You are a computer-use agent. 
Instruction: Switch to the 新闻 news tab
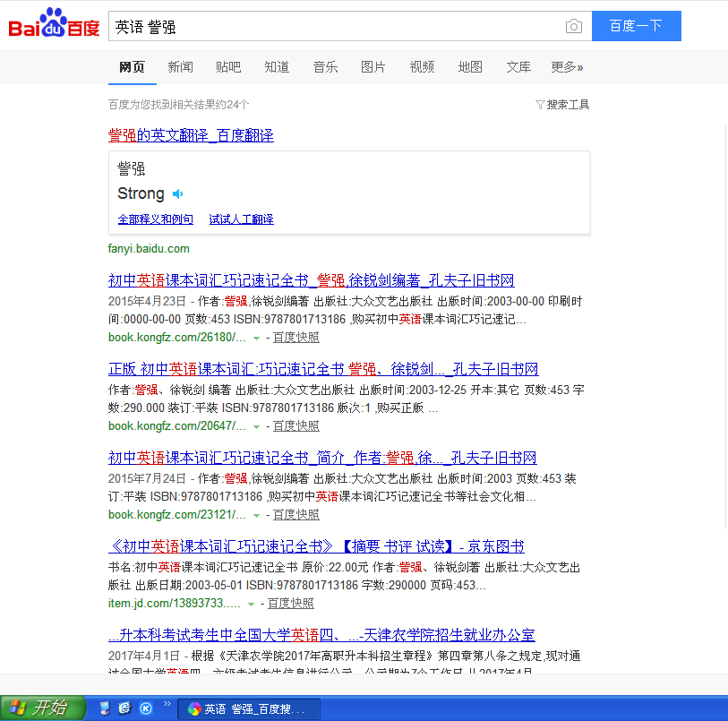[x=180, y=67]
